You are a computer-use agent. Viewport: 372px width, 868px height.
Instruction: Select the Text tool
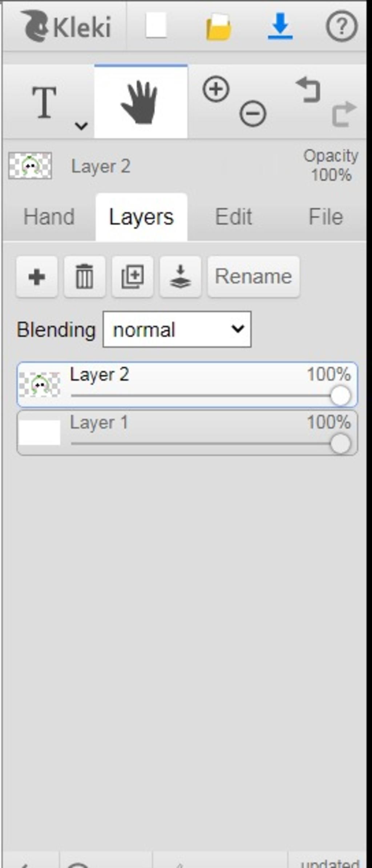tap(44, 103)
